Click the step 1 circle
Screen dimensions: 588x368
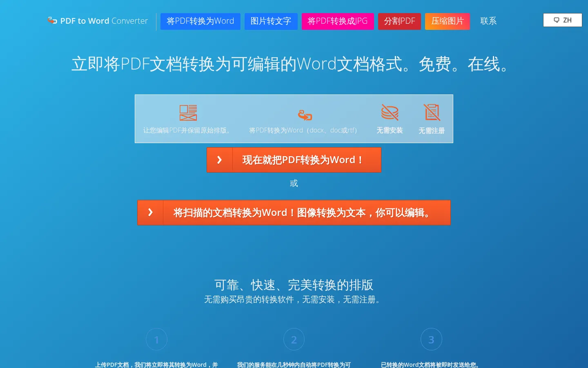pos(156,339)
